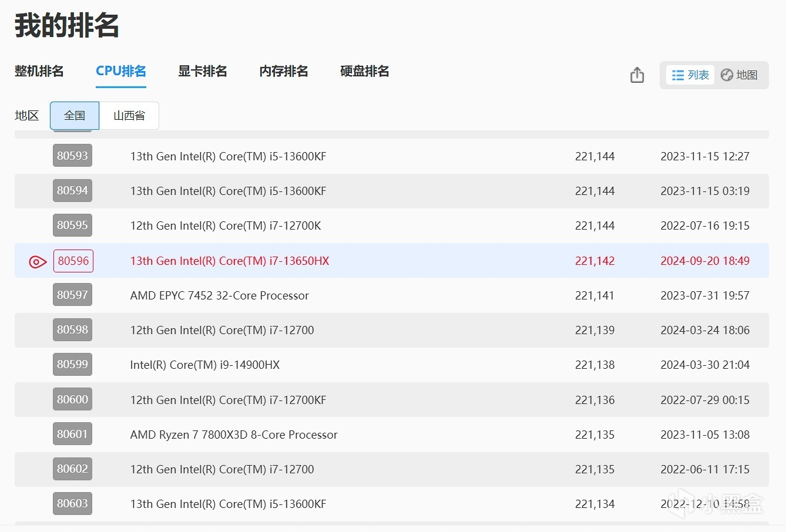Viewport: 786px width, 532px height.
Task: Click the AMD Ryzen 7 7800X3D entry
Action: pyautogui.click(x=234, y=435)
